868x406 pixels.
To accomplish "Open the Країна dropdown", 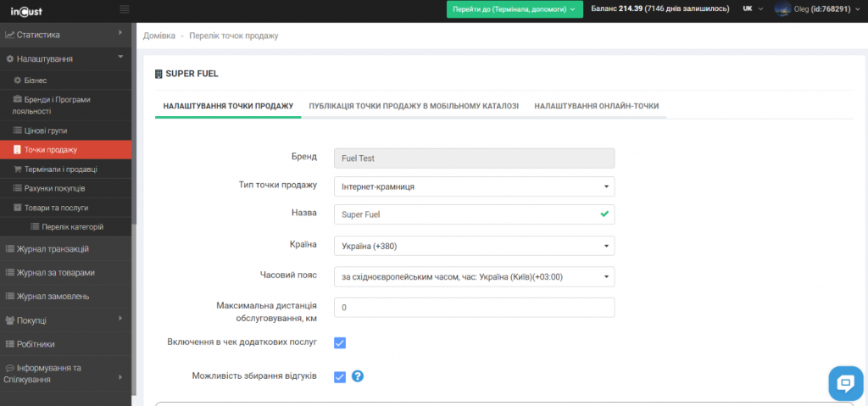I will coord(474,246).
